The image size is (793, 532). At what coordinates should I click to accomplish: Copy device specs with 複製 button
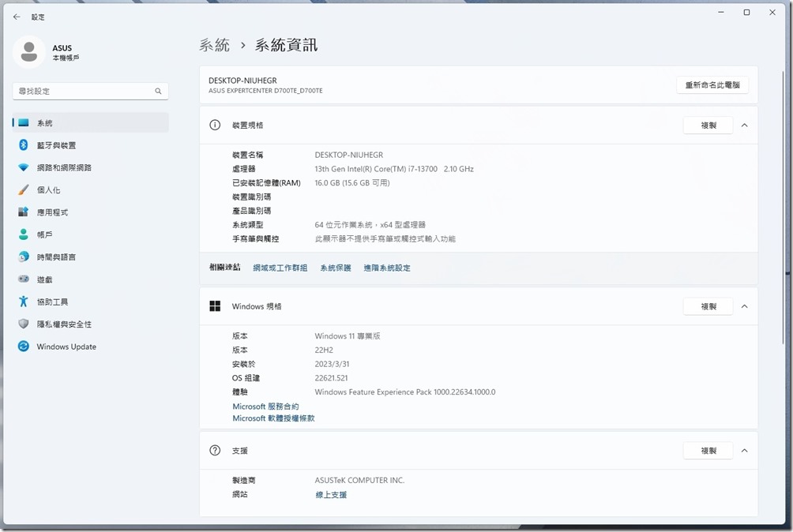pyautogui.click(x=708, y=126)
